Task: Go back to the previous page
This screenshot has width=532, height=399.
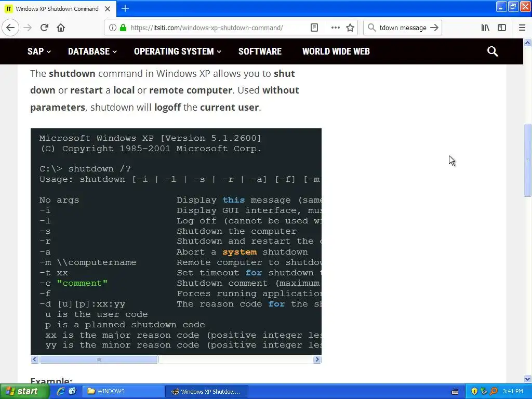Action: [10, 28]
